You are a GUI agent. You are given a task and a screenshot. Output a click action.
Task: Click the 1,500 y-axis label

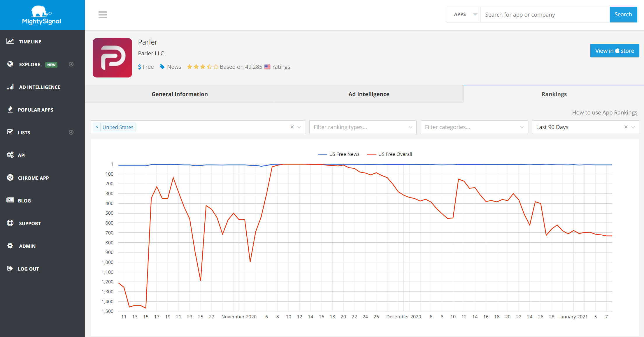click(x=108, y=311)
